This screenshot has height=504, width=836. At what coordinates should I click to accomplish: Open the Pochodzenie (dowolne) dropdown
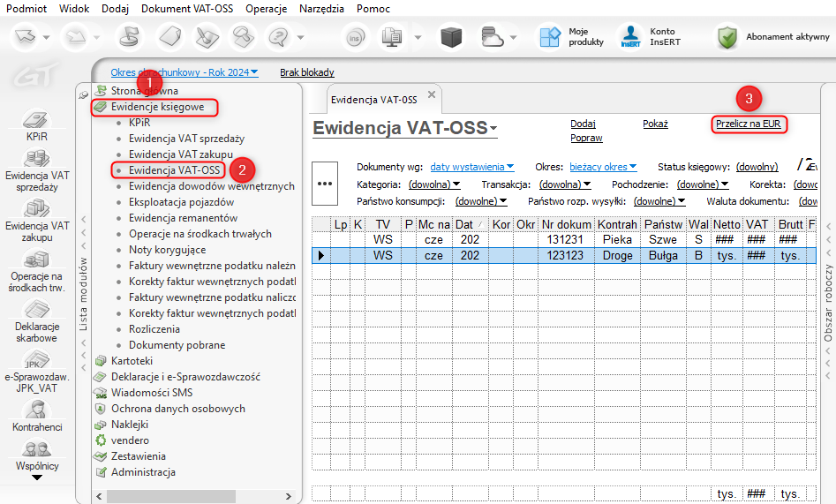coord(703,184)
